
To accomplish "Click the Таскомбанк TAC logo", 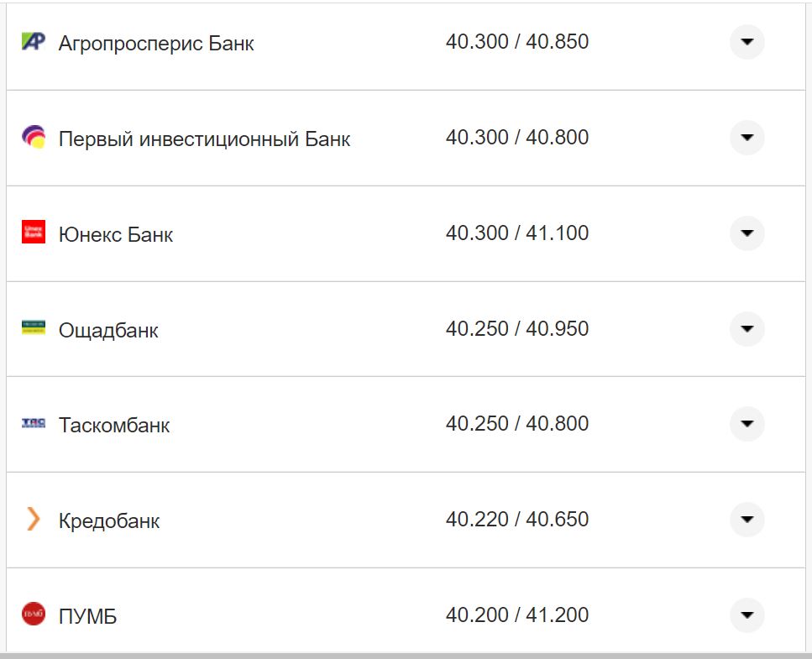I will [34, 423].
